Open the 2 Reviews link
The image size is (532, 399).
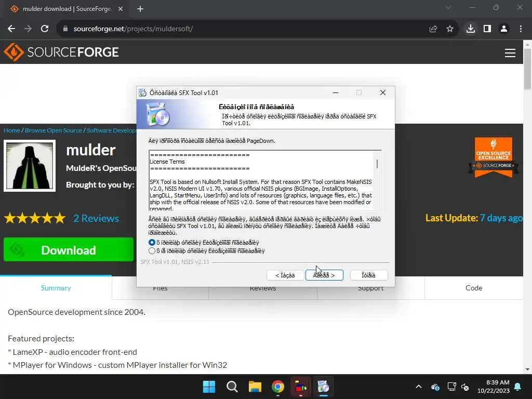[96, 218]
